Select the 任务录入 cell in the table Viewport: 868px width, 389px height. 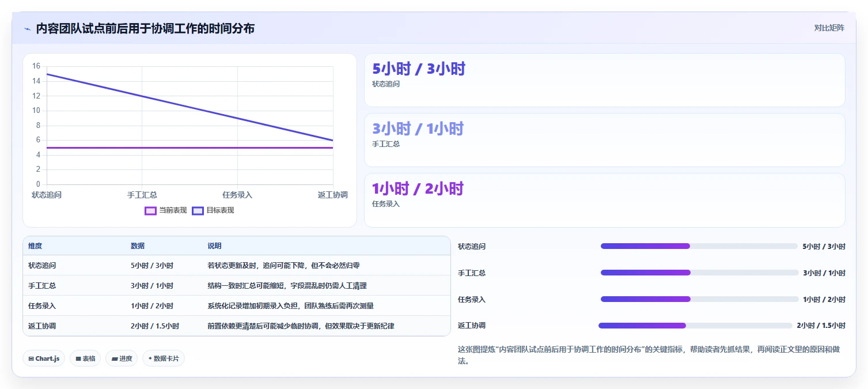tap(42, 306)
